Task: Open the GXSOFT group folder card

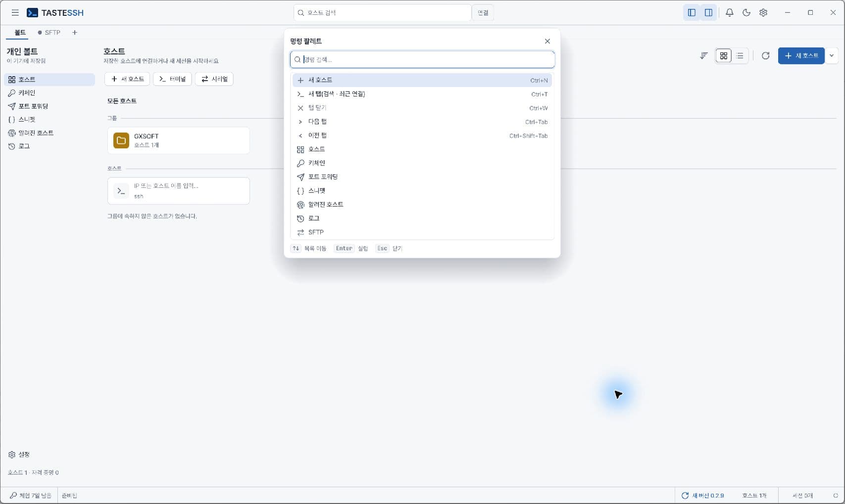Action: click(179, 140)
